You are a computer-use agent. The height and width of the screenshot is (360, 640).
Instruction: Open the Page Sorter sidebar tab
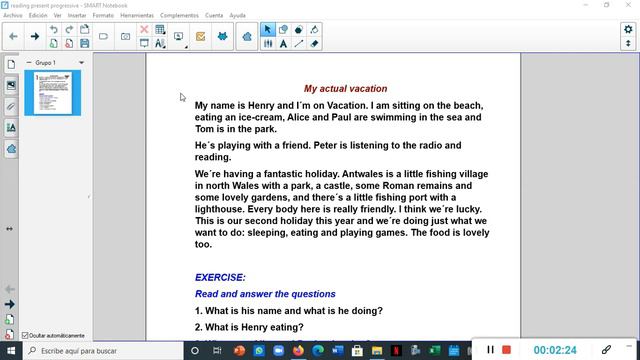(x=11, y=64)
